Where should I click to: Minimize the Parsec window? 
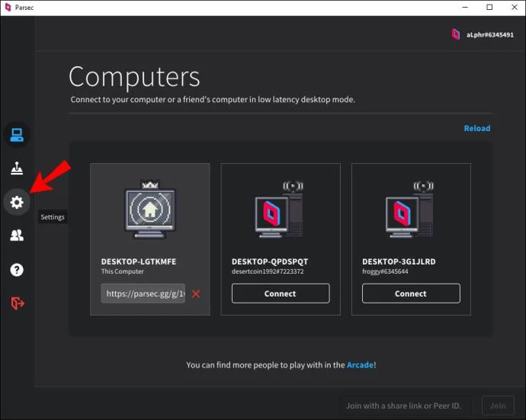pos(465,8)
